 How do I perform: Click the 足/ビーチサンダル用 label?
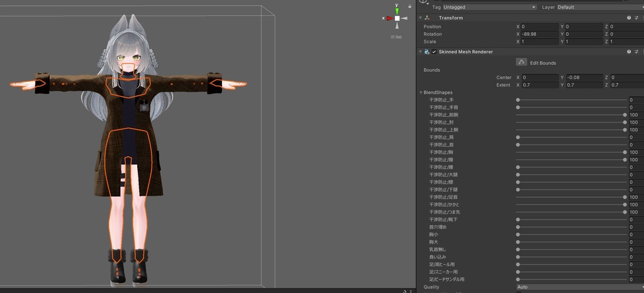pyautogui.click(x=447, y=279)
